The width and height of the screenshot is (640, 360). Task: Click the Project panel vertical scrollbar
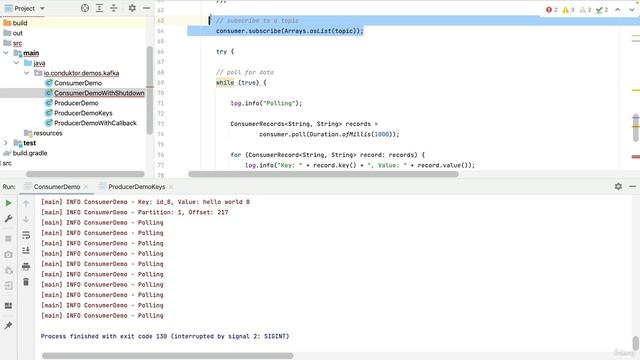[x=150, y=90]
